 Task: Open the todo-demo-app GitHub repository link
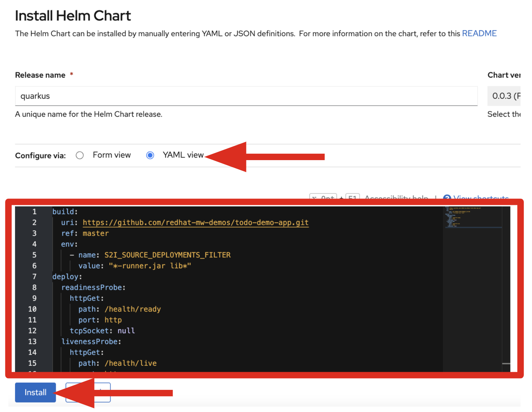[x=195, y=223]
